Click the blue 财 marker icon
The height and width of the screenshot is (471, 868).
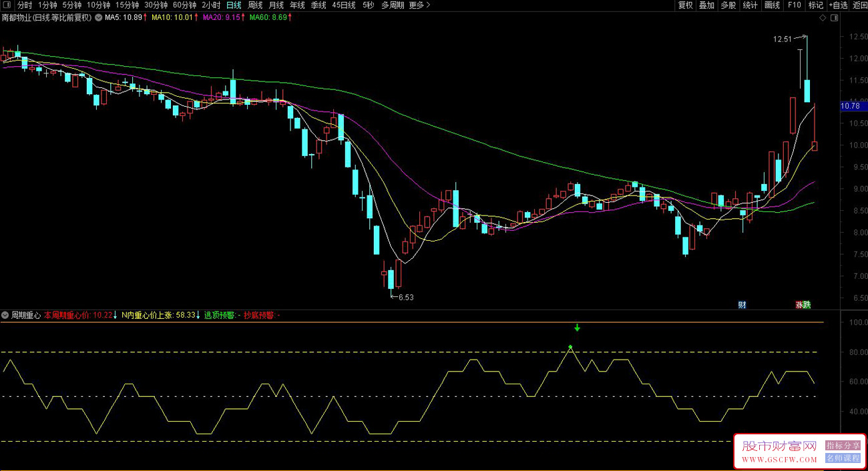tap(742, 305)
